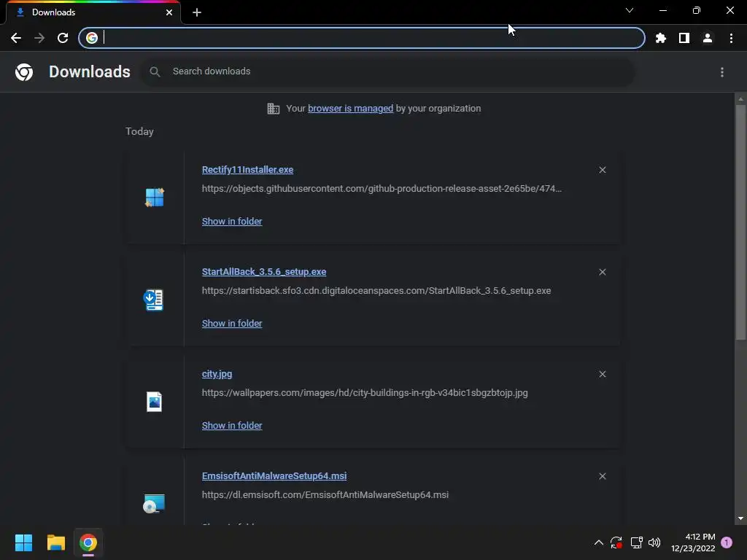Remove city.jpg from the downloads list

click(x=603, y=374)
